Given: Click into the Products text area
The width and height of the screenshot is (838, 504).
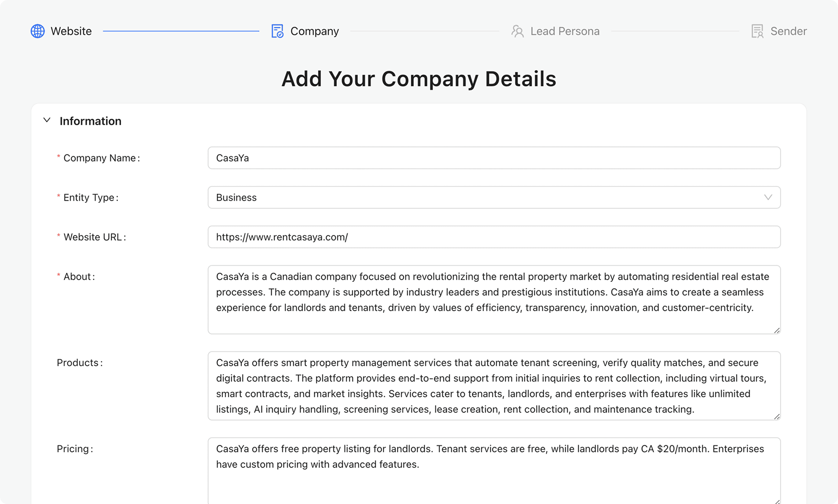Looking at the screenshot, I should coord(493,386).
